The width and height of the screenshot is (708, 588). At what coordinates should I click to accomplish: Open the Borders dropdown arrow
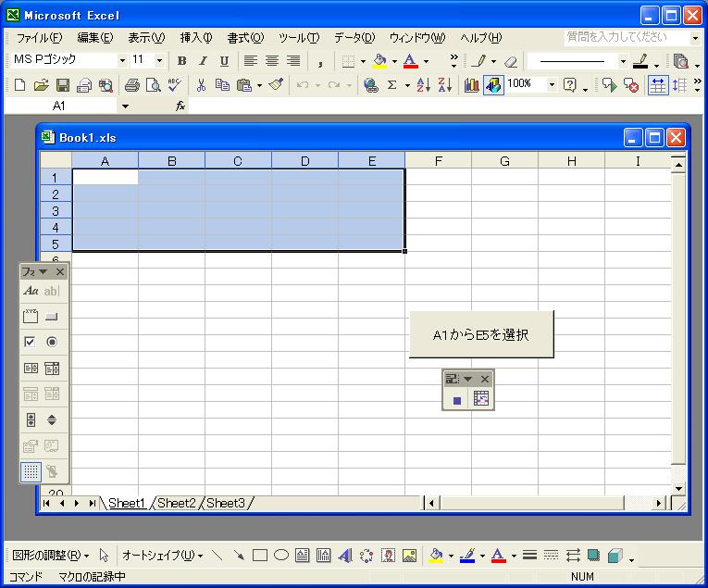(x=363, y=61)
